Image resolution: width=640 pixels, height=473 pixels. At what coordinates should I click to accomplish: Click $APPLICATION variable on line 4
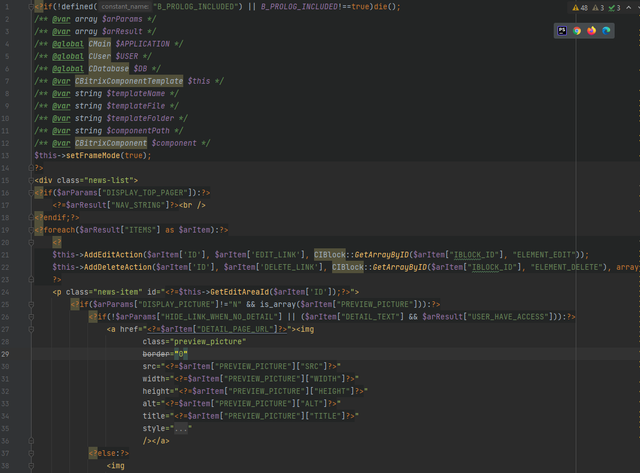tap(142, 44)
